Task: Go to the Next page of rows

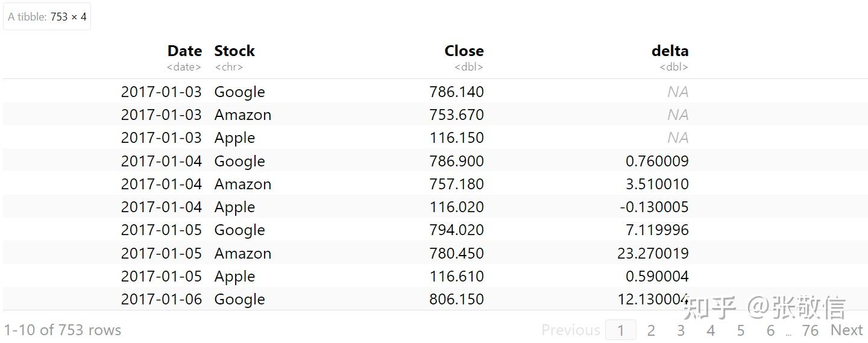Action: 846,330
